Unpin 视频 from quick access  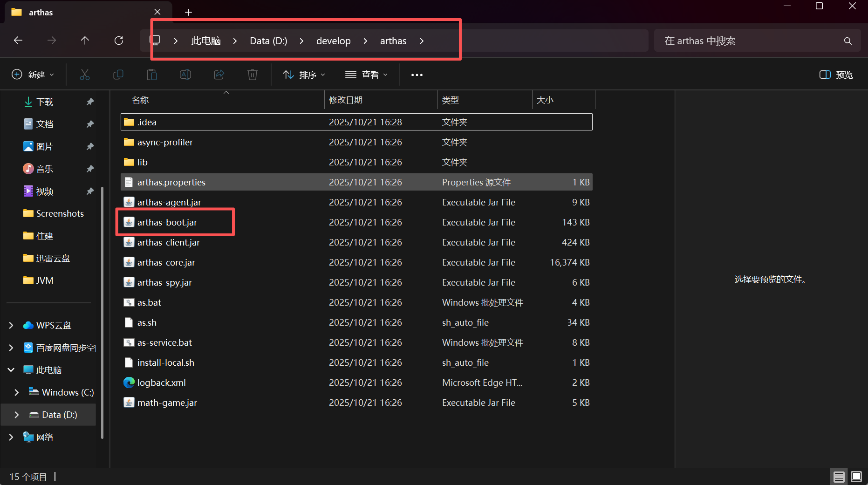point(90,191)
